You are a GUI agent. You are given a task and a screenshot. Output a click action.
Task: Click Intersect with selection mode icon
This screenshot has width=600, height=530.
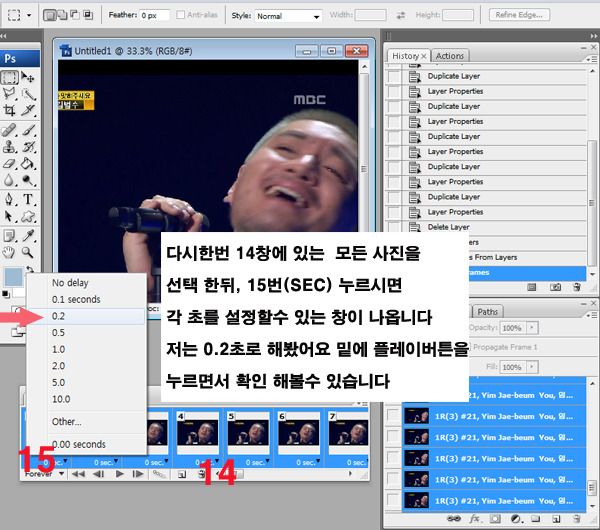pos(88,15)
